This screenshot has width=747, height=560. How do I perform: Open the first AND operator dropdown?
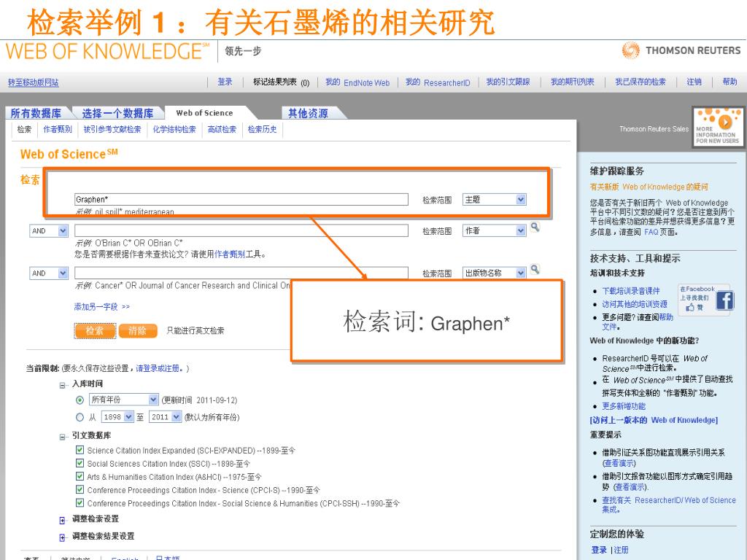[x=49, y=231]
